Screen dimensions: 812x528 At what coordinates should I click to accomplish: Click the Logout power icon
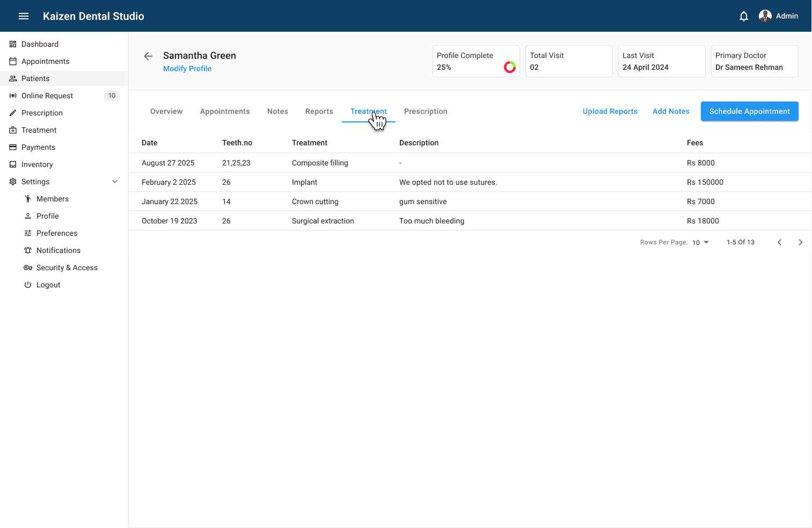tap(28, 285)
